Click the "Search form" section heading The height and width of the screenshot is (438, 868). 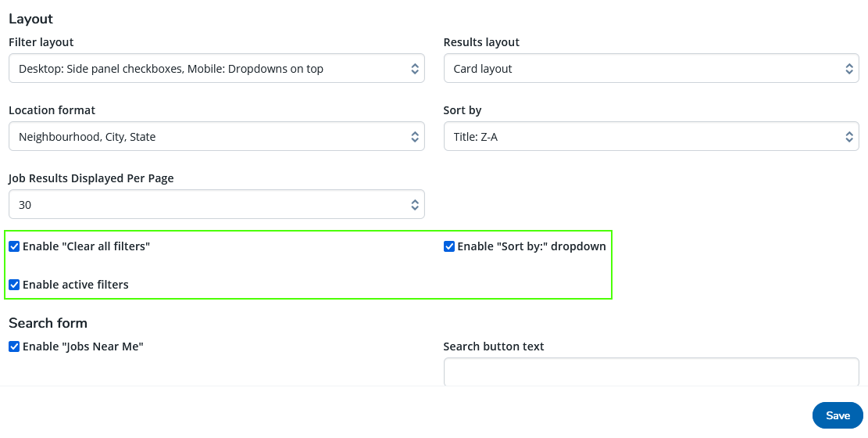click(x=48, y=323)
